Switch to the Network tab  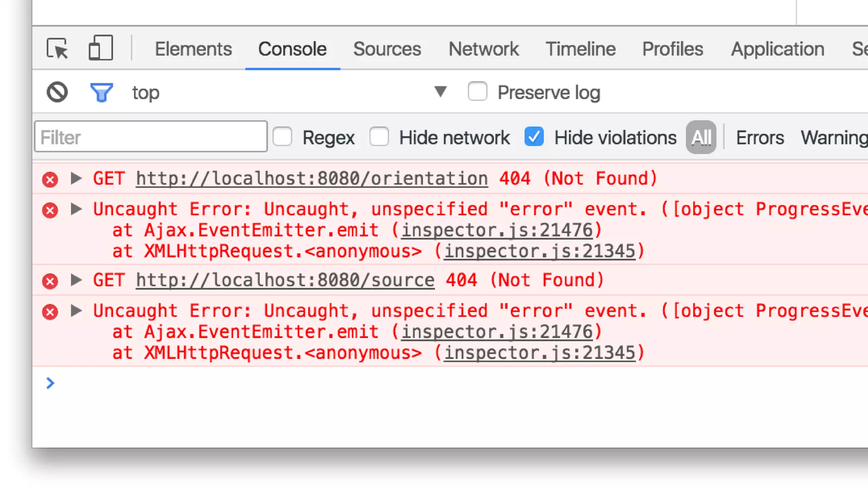[x=483, y=49]
